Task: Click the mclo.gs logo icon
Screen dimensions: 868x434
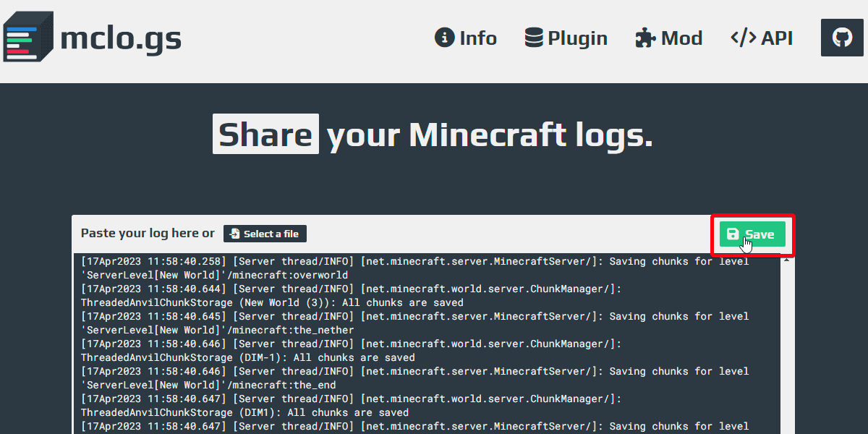Action: [x=28, y=36]
